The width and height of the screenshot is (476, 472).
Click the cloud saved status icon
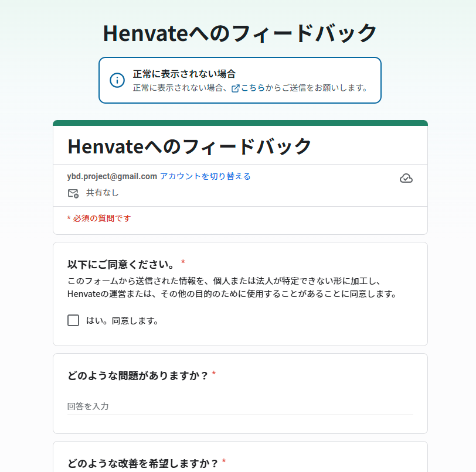tap(406, 179)
